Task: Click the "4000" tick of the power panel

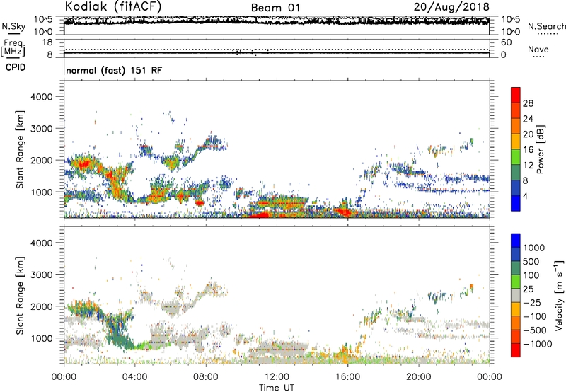Action: (42, 97)
